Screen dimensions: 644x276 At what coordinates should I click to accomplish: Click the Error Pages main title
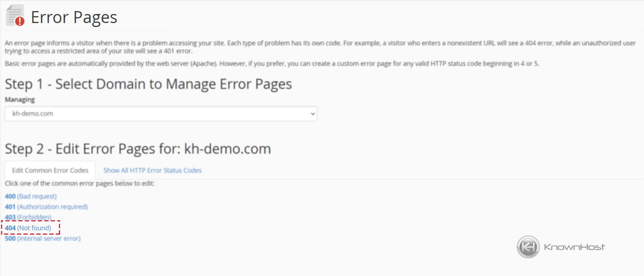(x=74, y=17)
